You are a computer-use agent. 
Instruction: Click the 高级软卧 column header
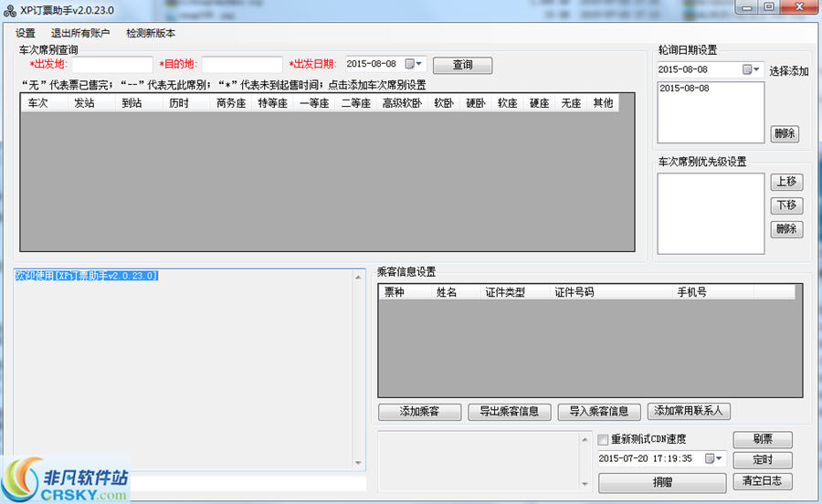pos(402,102)
